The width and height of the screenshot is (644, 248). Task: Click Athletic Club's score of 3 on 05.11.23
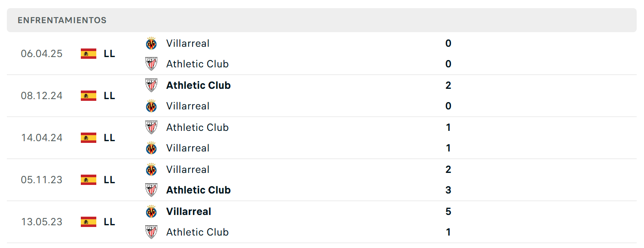click(448, 190)
